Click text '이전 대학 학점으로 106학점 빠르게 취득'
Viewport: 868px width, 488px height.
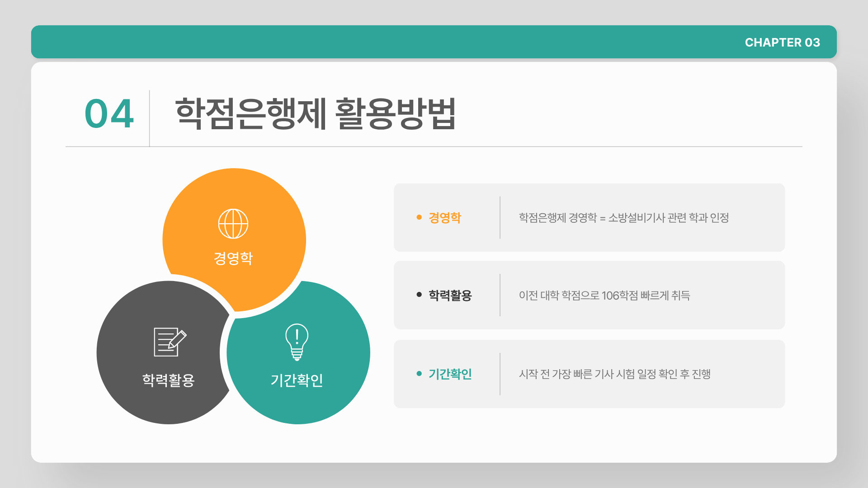click(x=604, y=296)
